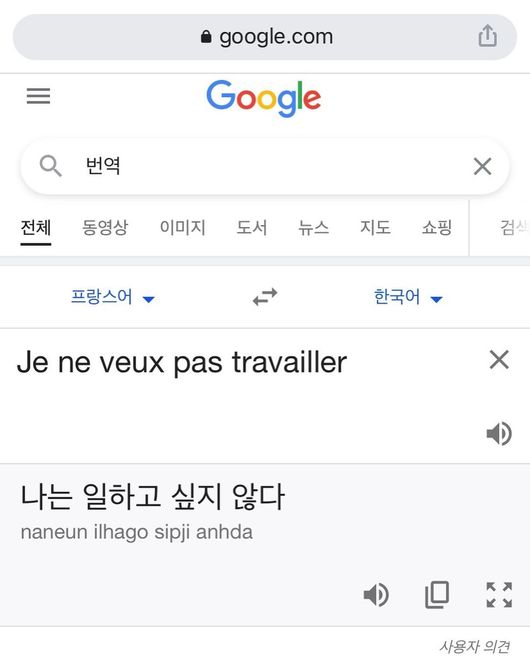Screen dimensions: 530x662
Task: Clear the French source text
Action: pos(499,360)
